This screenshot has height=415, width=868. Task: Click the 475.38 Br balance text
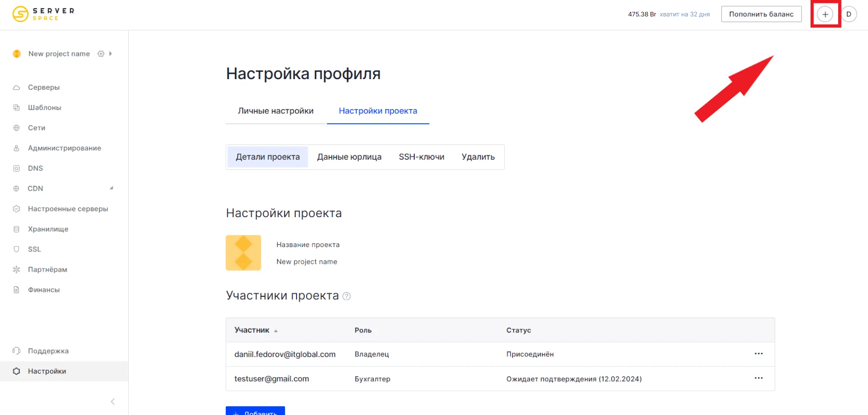[642, 14]
